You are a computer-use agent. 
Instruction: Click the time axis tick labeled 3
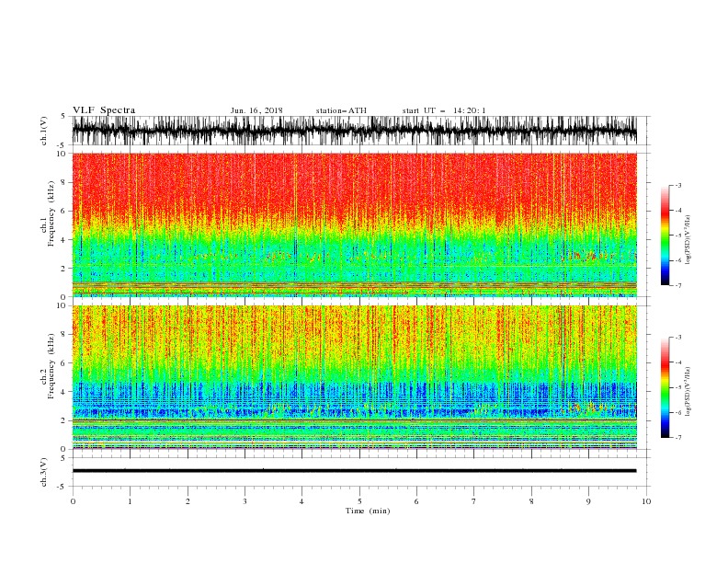tap(245, 501)
